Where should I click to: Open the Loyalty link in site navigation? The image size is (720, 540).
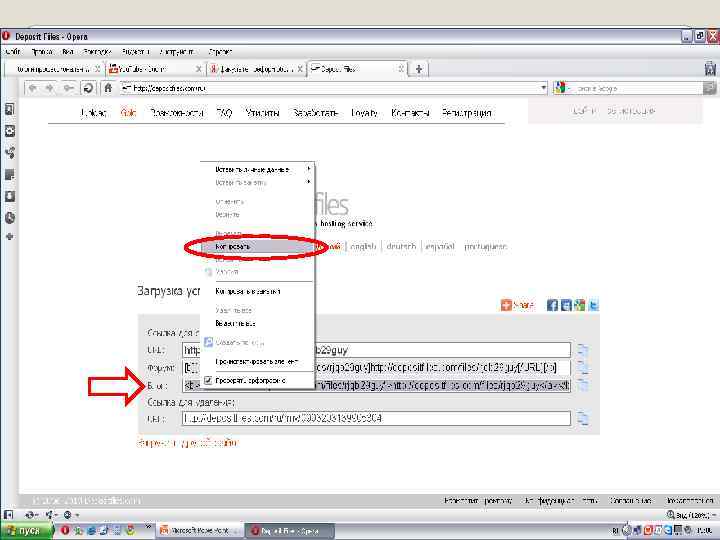[x=364, y=112]
